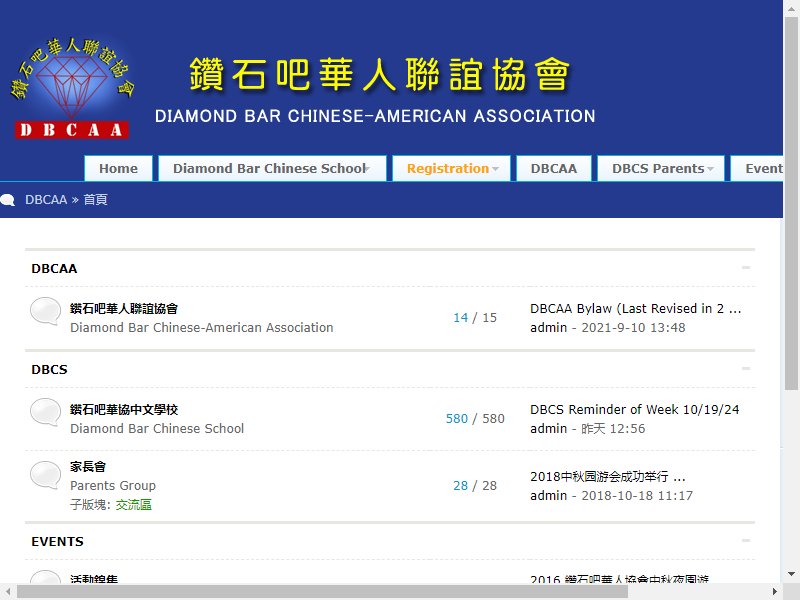Click admin author of DBCS Reminder post
The height and width of the screenshot is (600, 800).
click(x=548, y=429)
